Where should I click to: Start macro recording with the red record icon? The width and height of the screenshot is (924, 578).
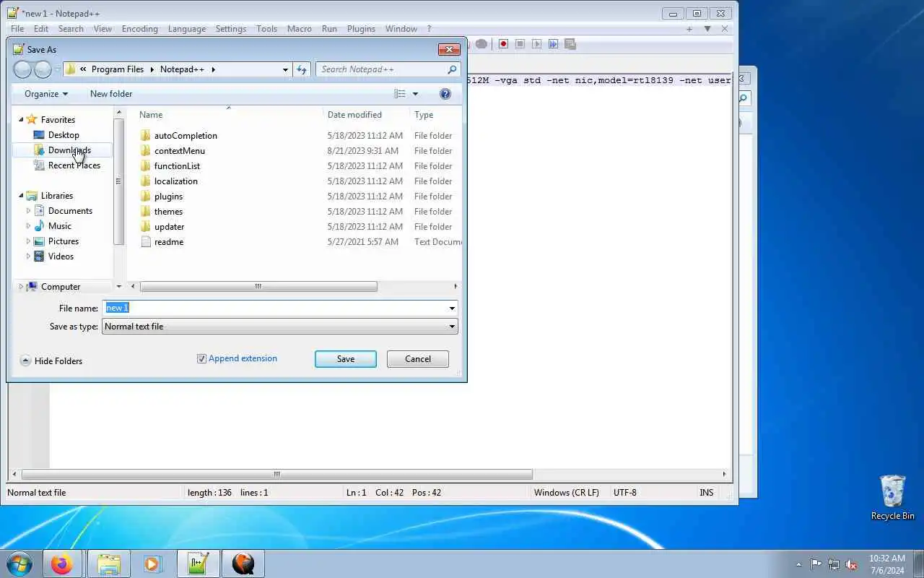(503, 44)
